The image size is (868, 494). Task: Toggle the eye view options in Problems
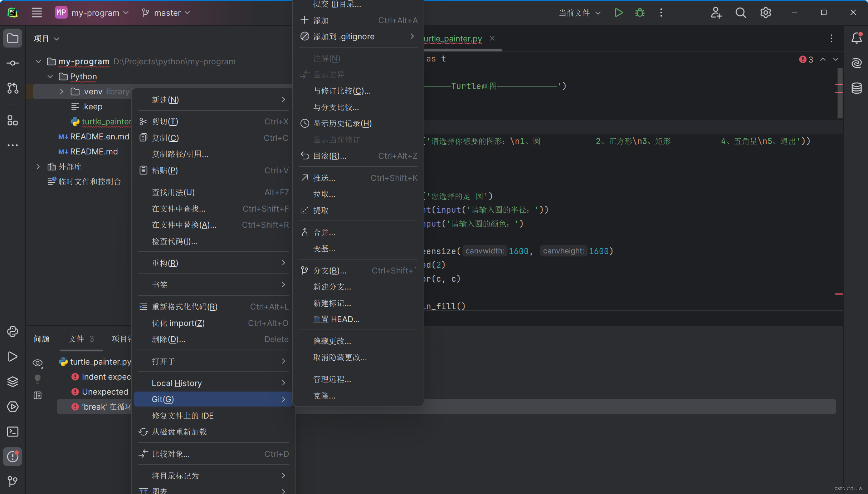[38, 363]
